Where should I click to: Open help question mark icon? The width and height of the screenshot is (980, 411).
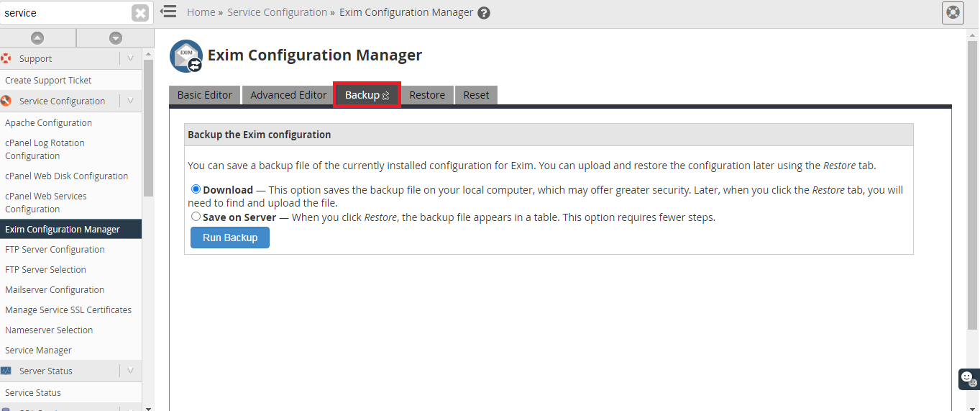pyautogui.click(x=484, y=13)
